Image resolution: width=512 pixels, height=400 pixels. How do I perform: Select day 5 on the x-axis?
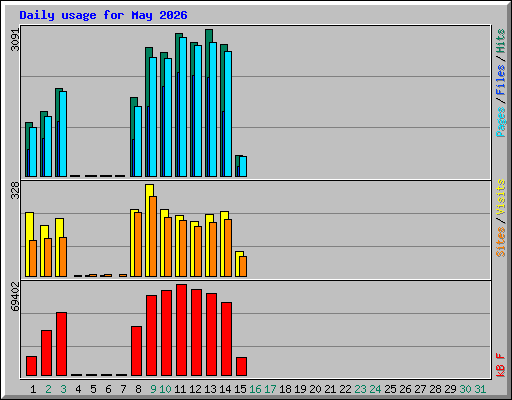(93, 389)
